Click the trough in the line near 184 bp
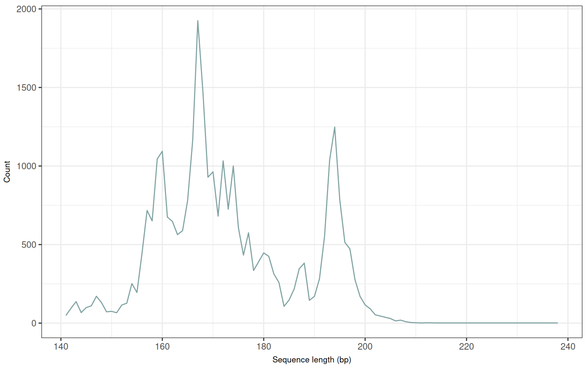This screenshot has height=368, width=588. coord(284,306)
